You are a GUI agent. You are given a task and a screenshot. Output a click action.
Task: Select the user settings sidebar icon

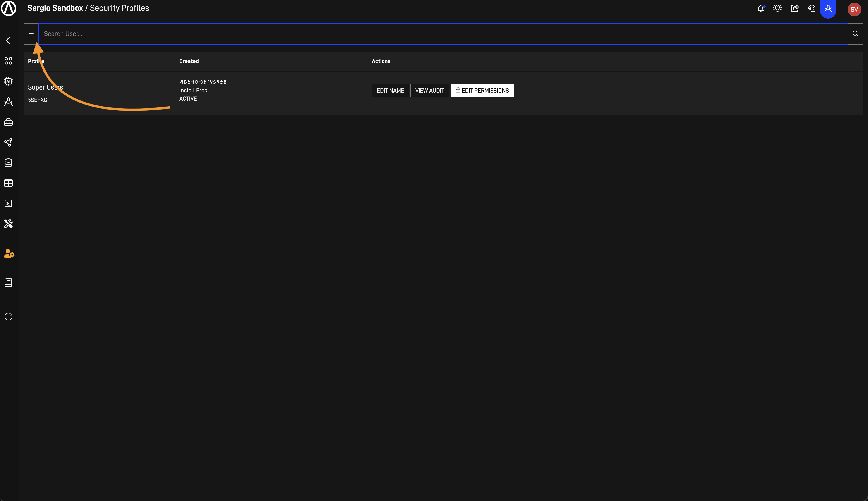(9, 254)
